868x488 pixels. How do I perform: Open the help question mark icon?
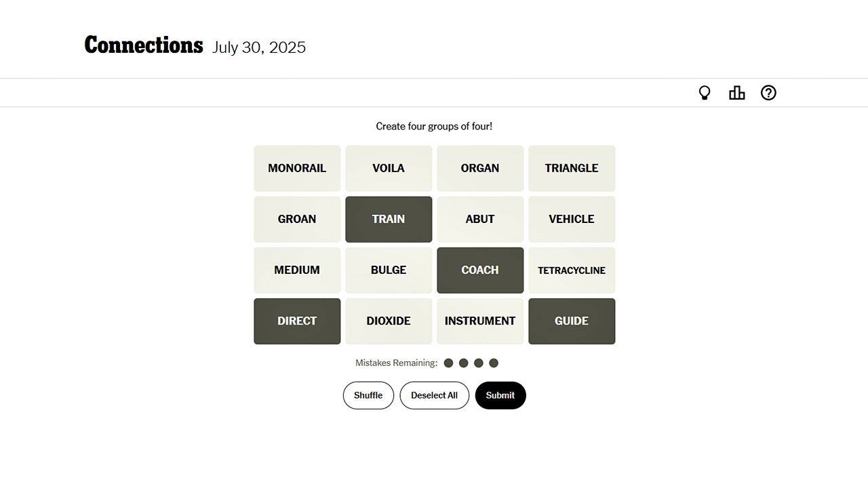768,93
